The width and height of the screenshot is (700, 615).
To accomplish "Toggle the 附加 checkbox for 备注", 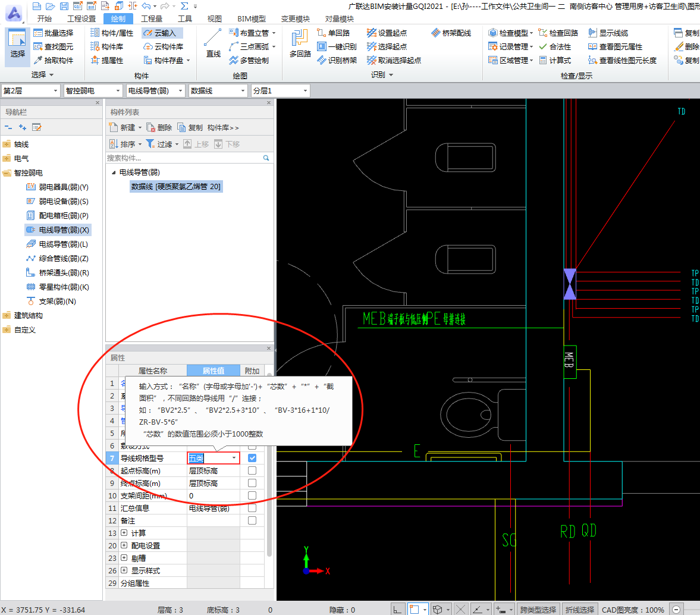I will point(252,521).
